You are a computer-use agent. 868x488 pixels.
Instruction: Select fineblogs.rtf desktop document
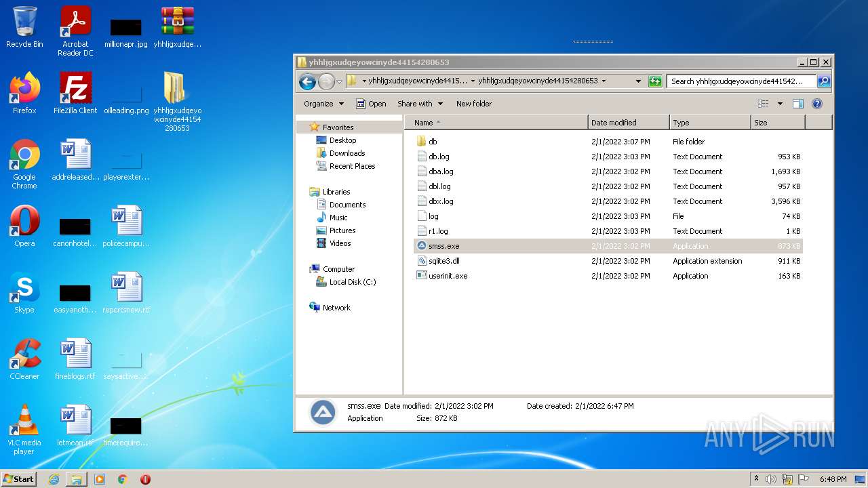pos(75,359)
